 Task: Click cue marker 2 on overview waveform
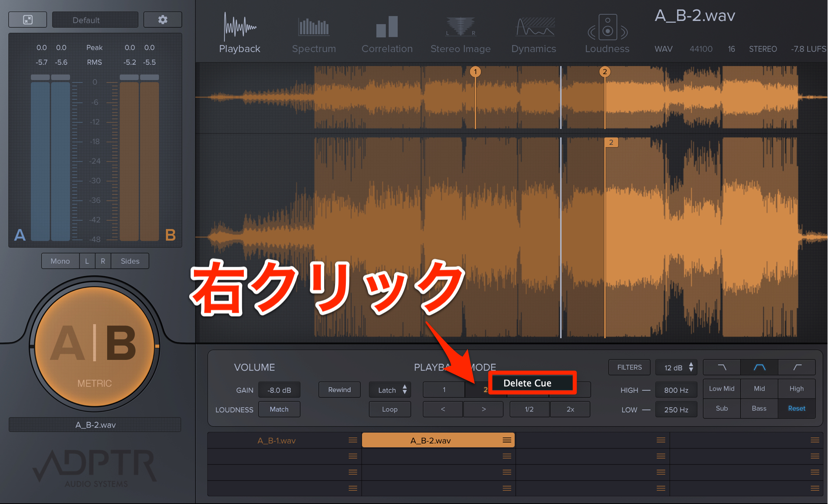coord(605,72)
